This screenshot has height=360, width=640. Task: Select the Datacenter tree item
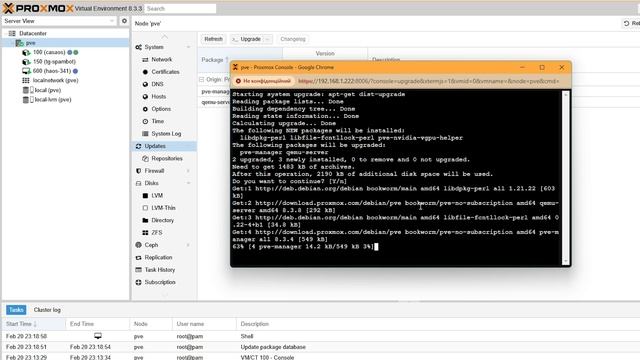point(33,33)
